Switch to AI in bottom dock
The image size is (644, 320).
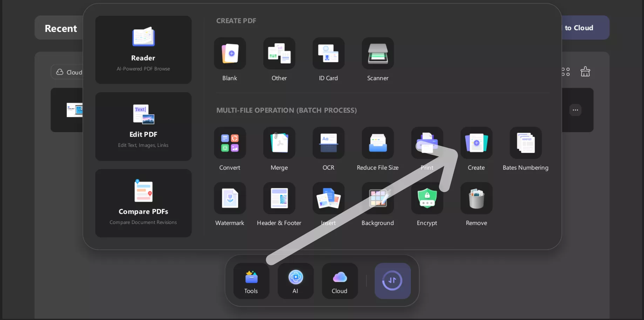[296, 281]
